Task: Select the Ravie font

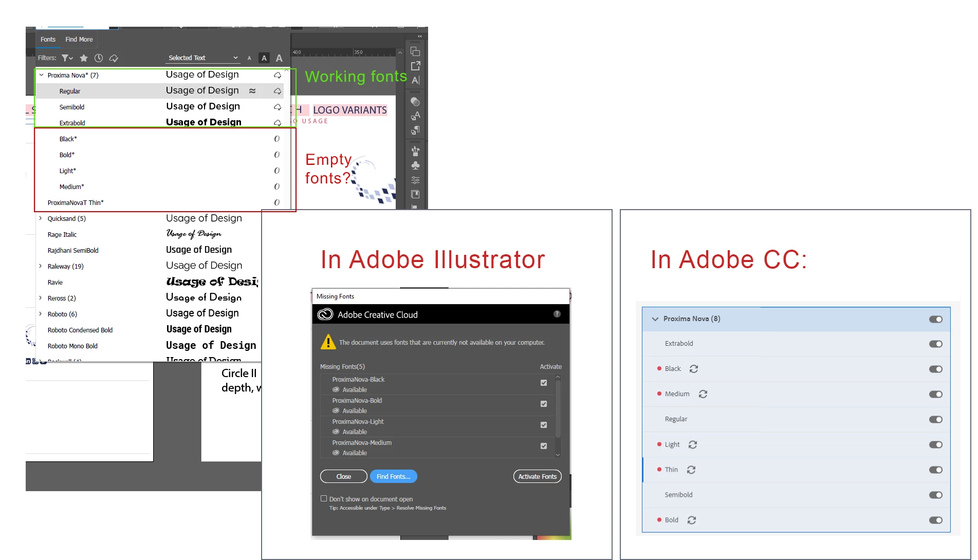Action: click(x=149, y=282)
